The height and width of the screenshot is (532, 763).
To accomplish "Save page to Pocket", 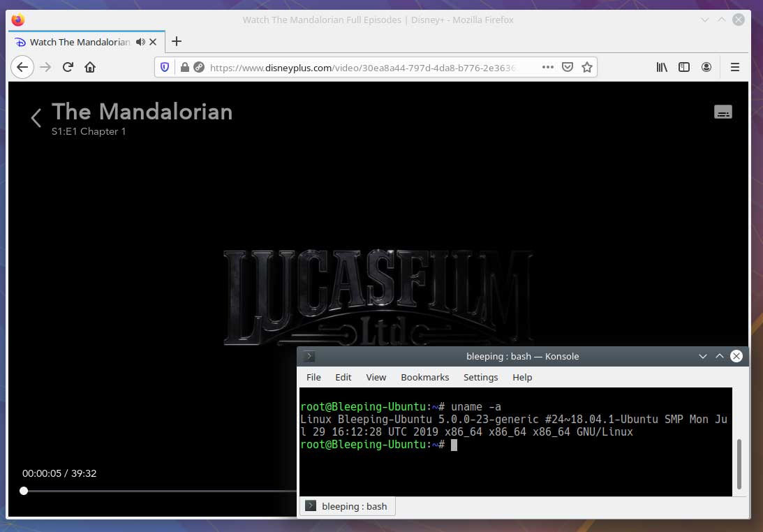I will point(568,67).
